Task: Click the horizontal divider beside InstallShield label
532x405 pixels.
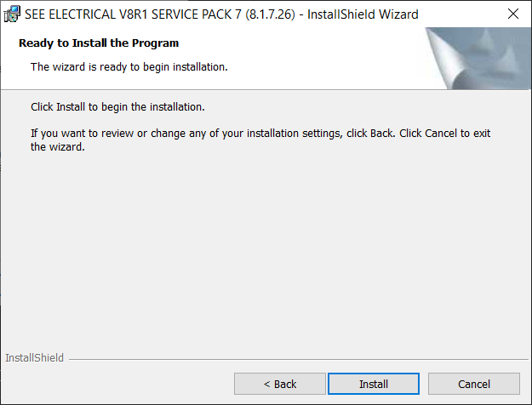Action: coord(298,359)
